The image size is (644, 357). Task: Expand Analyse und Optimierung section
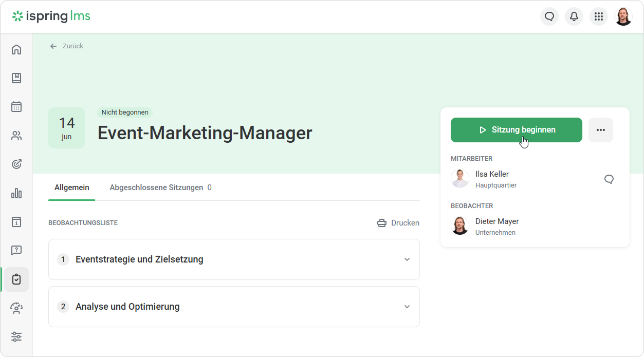[234, 307]
